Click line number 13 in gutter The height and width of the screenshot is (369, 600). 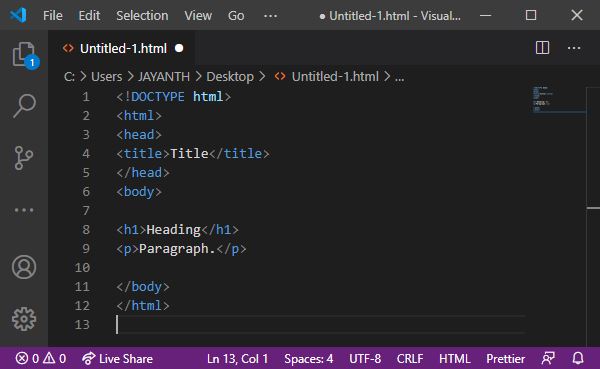point(82,325)
